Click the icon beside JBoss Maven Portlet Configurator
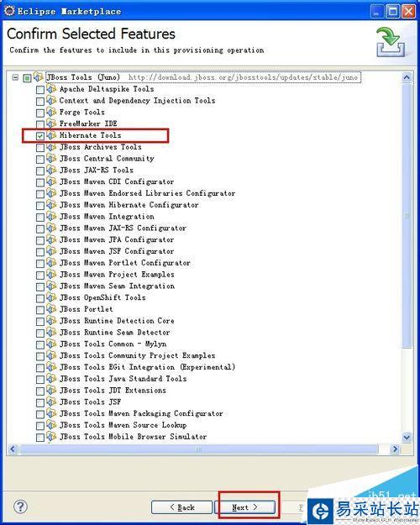Viewport: 420px width, 525px height. coord(51,262)
